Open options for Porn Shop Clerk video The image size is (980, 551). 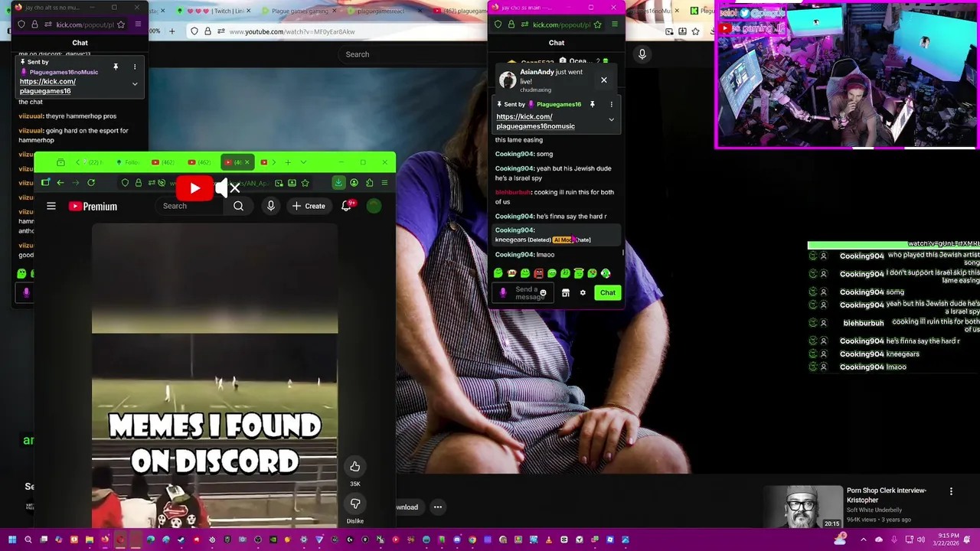tap(951, 491)
